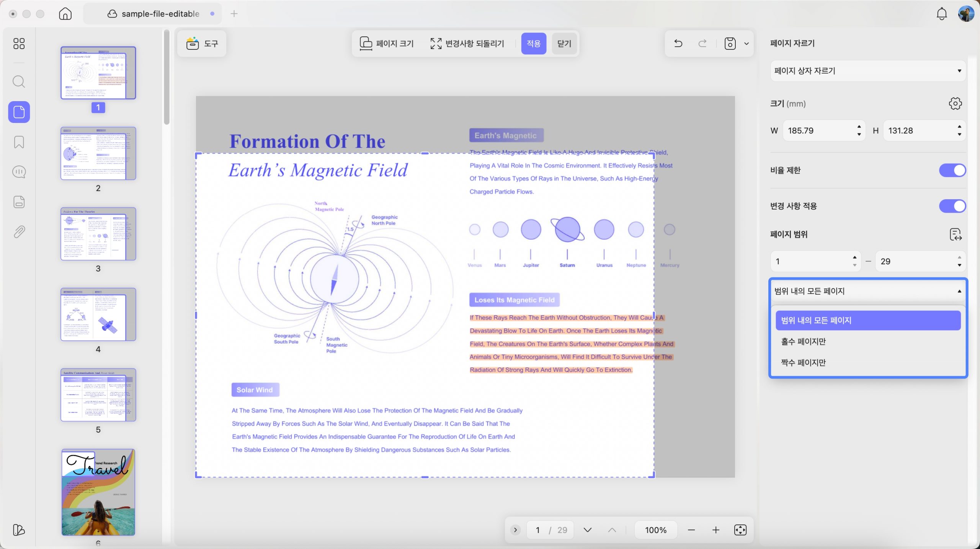Select the page thumbnails panel icon
980x549 pixels.
[x=19, y=112]
